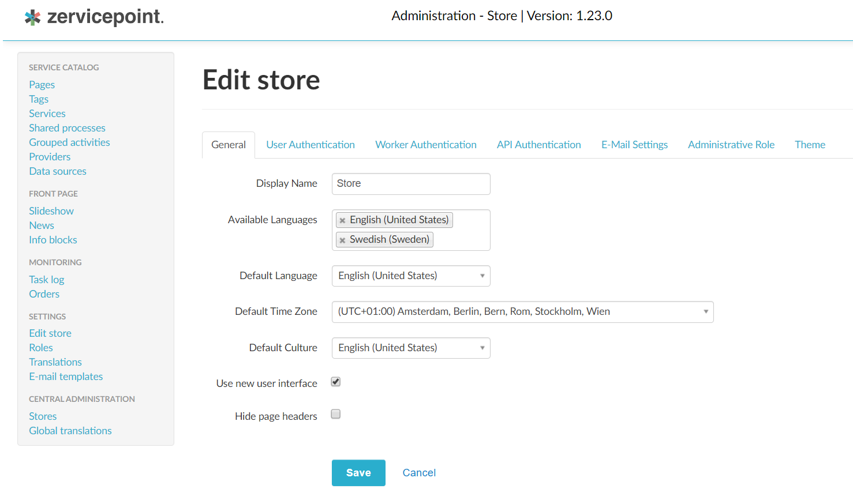This screenshot has width=853, height=504.
Task: Remove English (United States) language tag
Action: coord(342,220)
